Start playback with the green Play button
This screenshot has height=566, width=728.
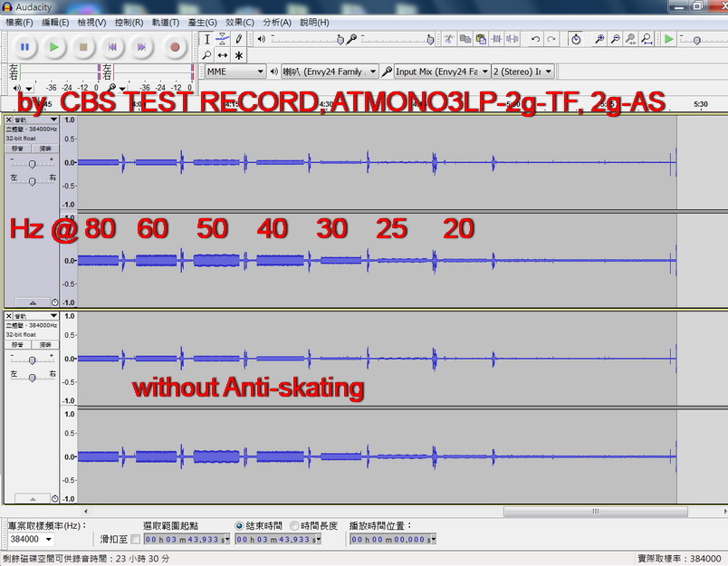tap(53, 47)
